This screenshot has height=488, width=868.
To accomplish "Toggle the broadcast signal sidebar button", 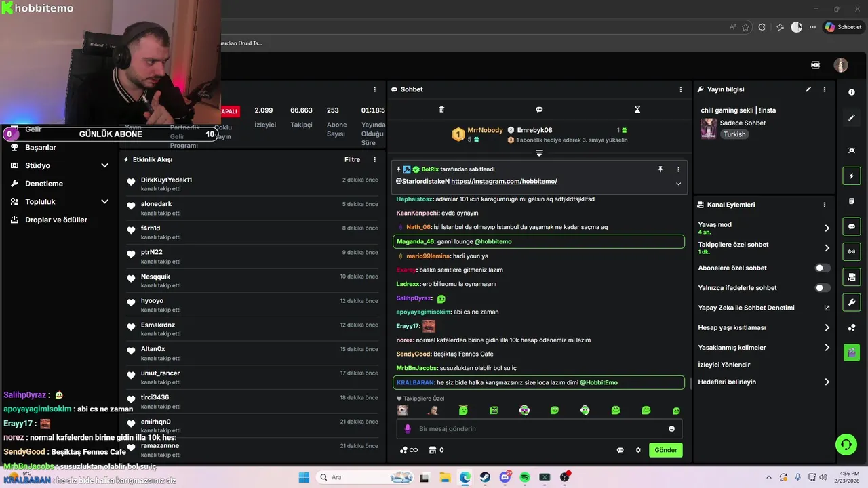I will [852, 251].
